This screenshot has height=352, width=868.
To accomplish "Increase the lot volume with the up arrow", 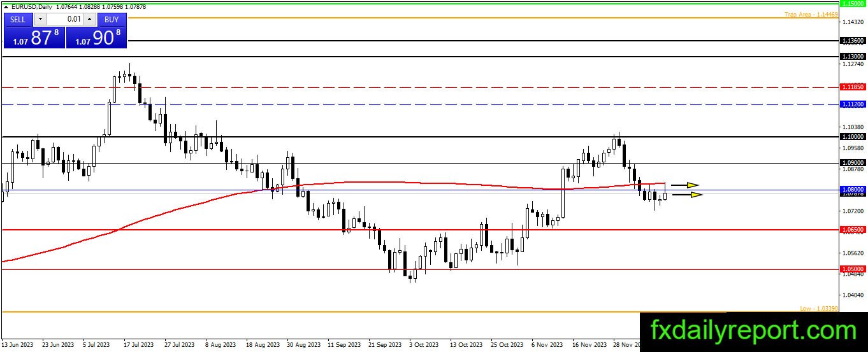I will (x=90, y=20).
